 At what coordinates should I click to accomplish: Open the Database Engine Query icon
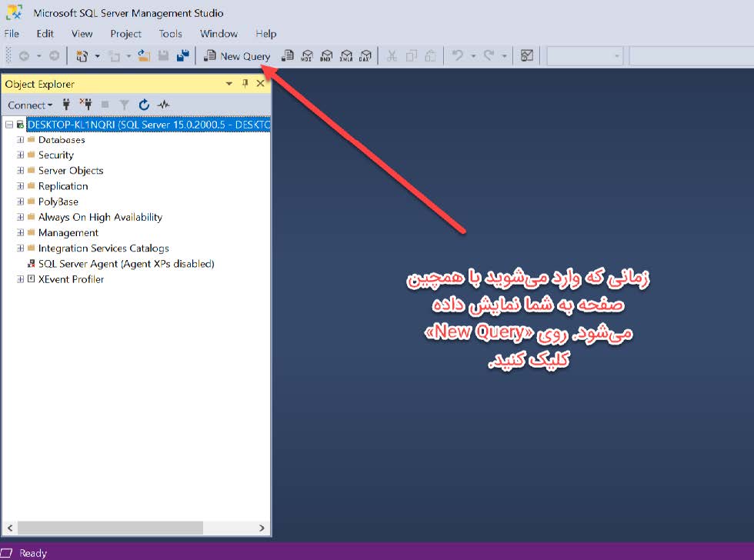point(287,56)
